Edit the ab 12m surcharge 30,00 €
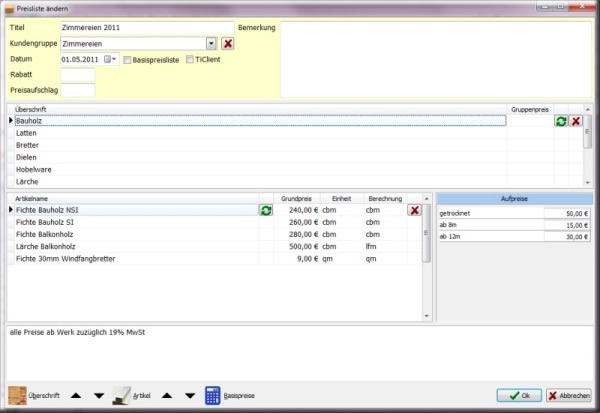 coord(567,237)
